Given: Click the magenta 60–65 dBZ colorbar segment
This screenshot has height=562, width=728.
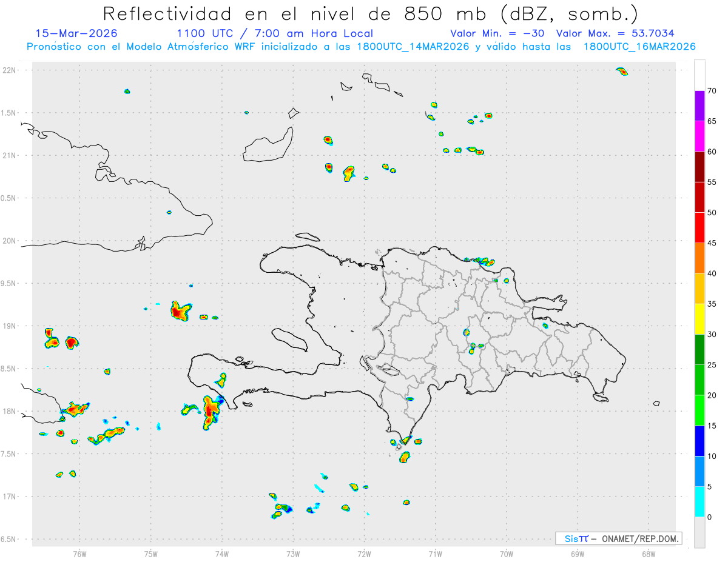Looking at the screenshot, I should (x=699, y=136).
